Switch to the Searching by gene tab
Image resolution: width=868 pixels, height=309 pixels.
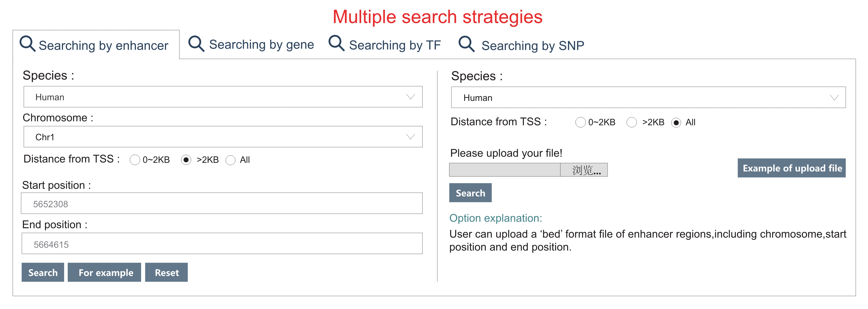(x=251, y=45)
